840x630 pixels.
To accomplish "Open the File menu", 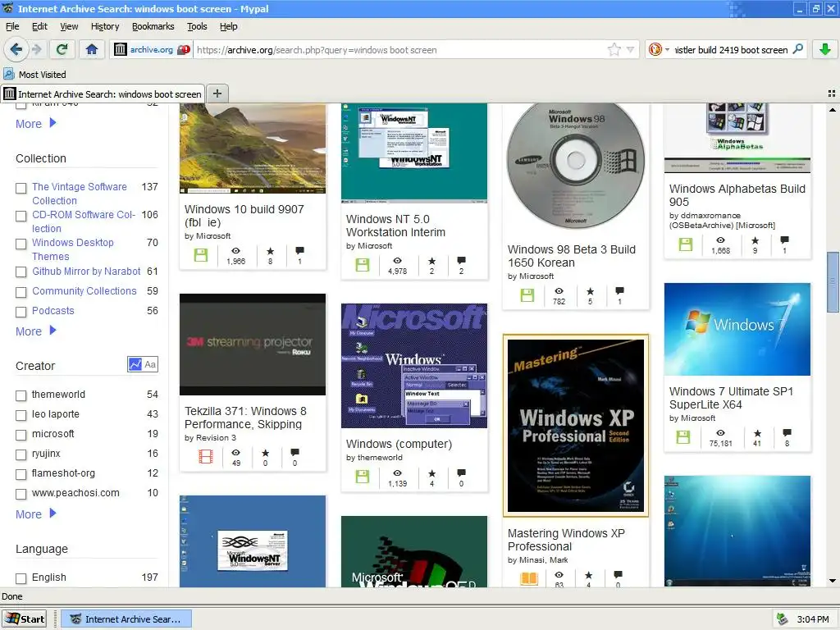I will 12,26.
